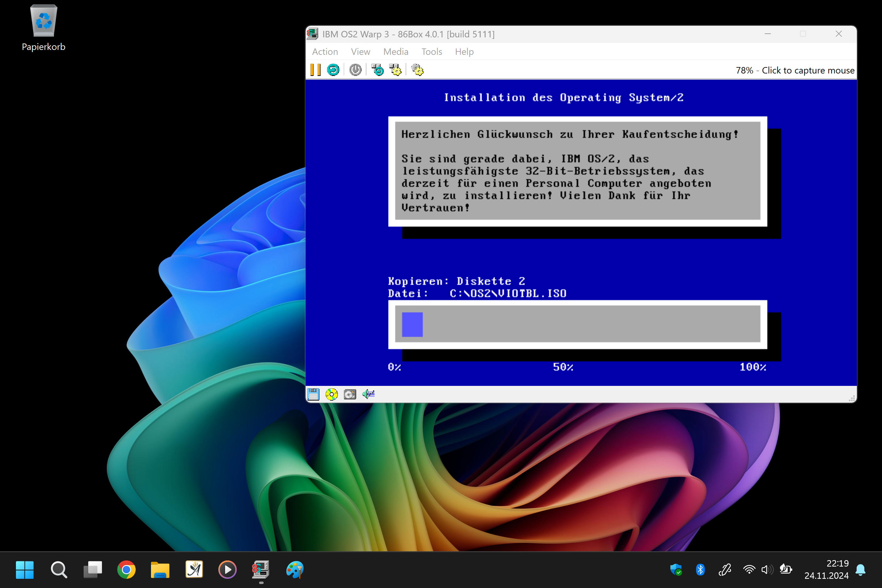This screenshot has width=882, height=588.
Task: Open the volume tray icon
Action: [767, 570]
